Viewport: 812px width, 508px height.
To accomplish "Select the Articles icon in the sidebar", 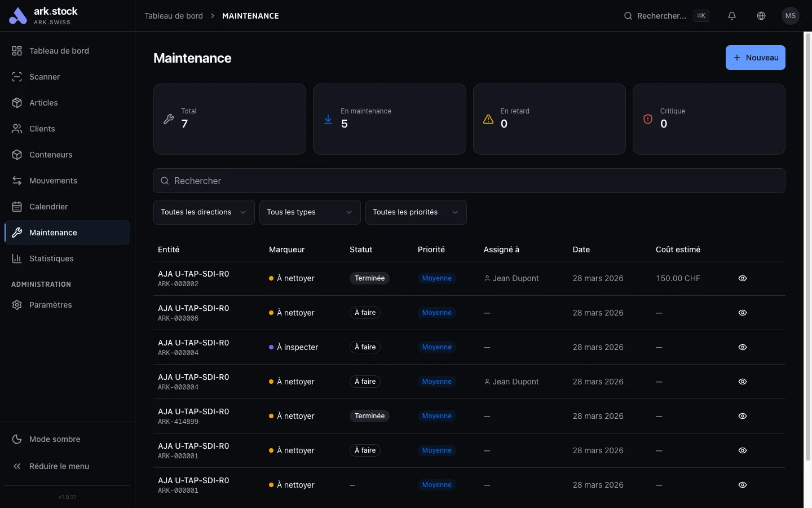I will [x=17, y=103].
